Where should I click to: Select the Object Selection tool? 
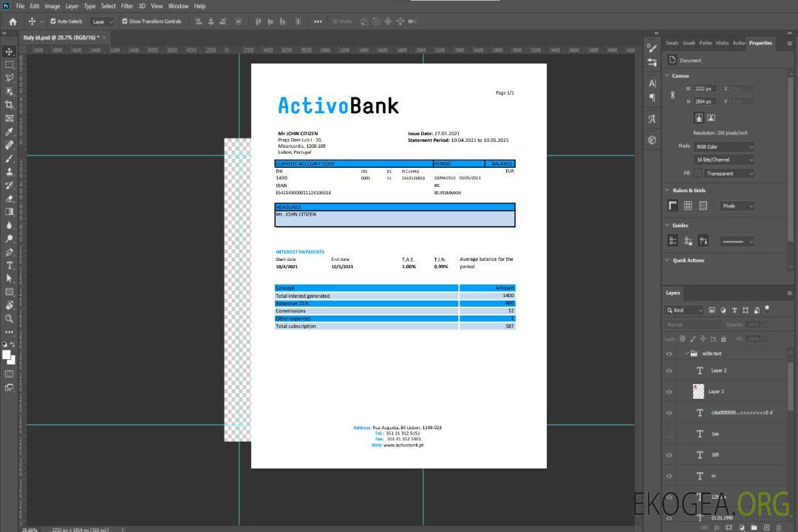[9, 92]
